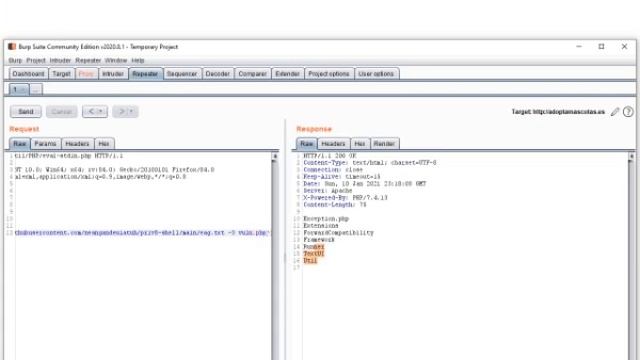The height and width of the screenshot is (360, 640).
Task: Select Repeater request tab 1
Action: [19, 89]
